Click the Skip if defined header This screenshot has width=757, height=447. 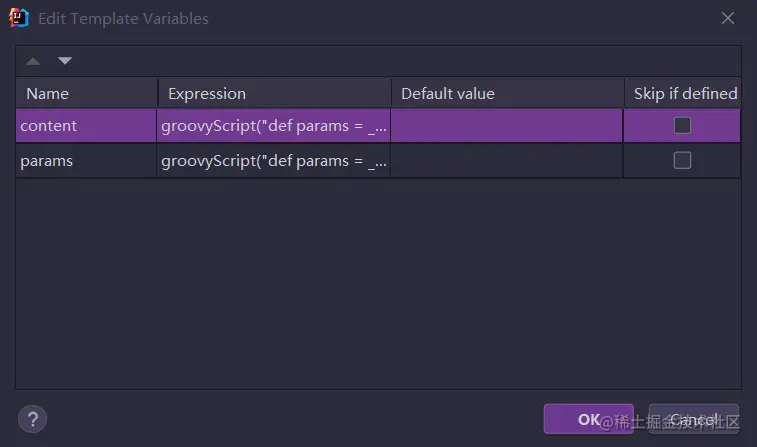pyautogui.click(x=685, y=93)
